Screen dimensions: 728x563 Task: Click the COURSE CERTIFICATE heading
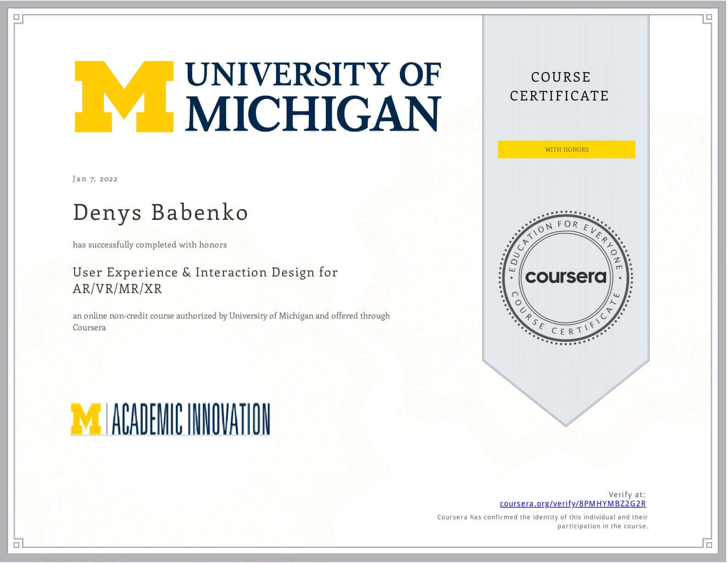pos(560,86)
